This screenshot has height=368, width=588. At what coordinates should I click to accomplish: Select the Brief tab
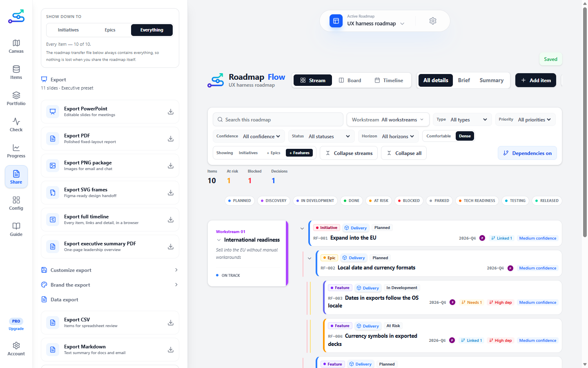point(464,81)
